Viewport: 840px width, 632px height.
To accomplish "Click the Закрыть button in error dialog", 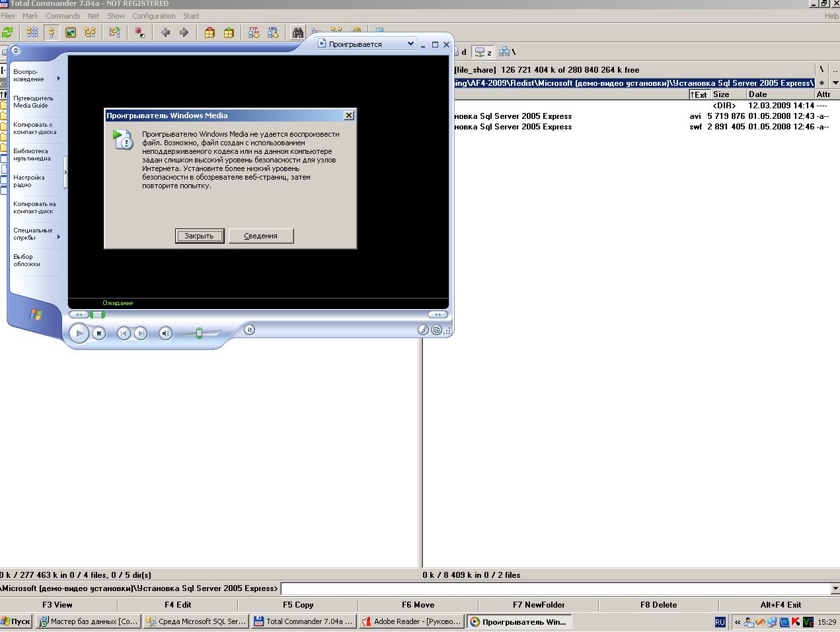I will click(x=200, y=236).
